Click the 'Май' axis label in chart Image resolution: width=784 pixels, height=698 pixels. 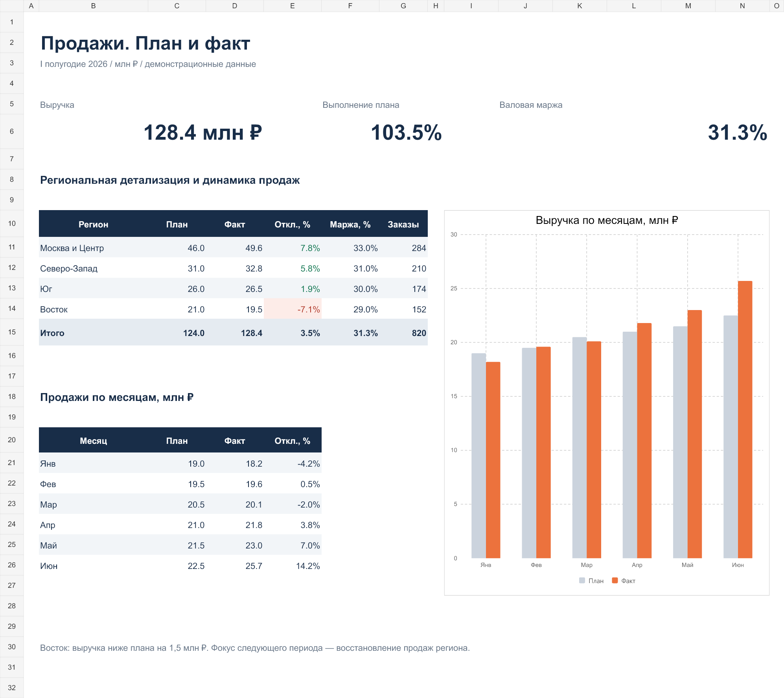(x=687, y=565)
